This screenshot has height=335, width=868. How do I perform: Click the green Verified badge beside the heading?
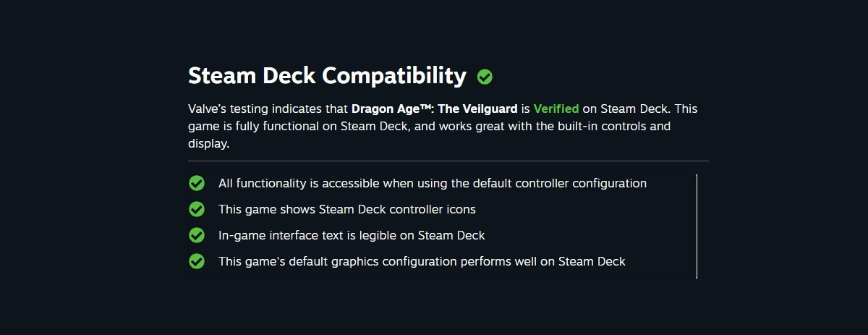[485, 76]
